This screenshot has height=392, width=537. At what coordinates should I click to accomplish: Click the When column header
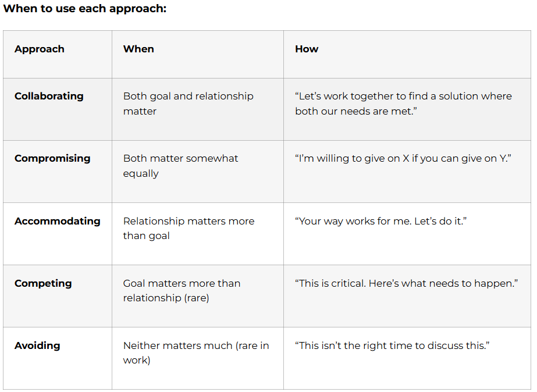click(x=138, y=49)
